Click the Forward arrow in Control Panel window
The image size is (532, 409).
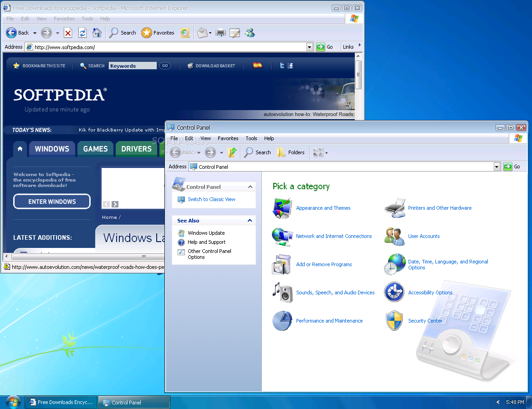[210, 152]
